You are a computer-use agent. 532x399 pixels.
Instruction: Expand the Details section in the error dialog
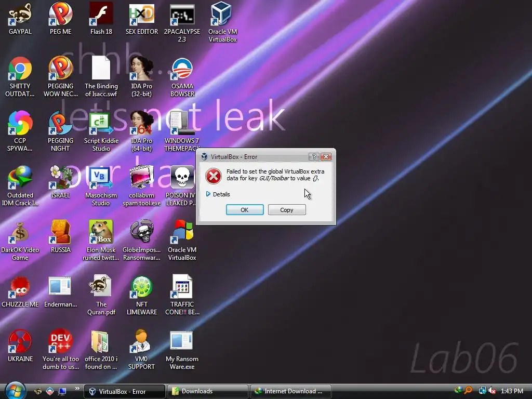click(x=218, y=194)
